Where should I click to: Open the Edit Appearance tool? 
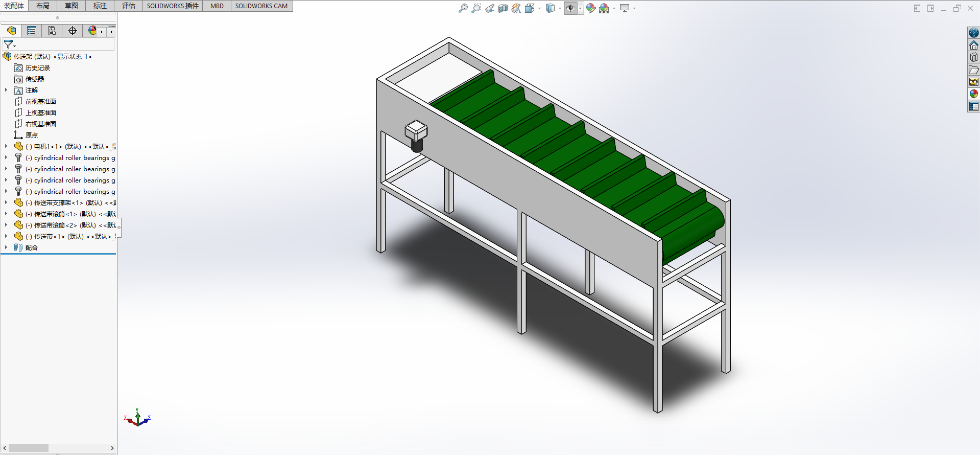(591, 8)
